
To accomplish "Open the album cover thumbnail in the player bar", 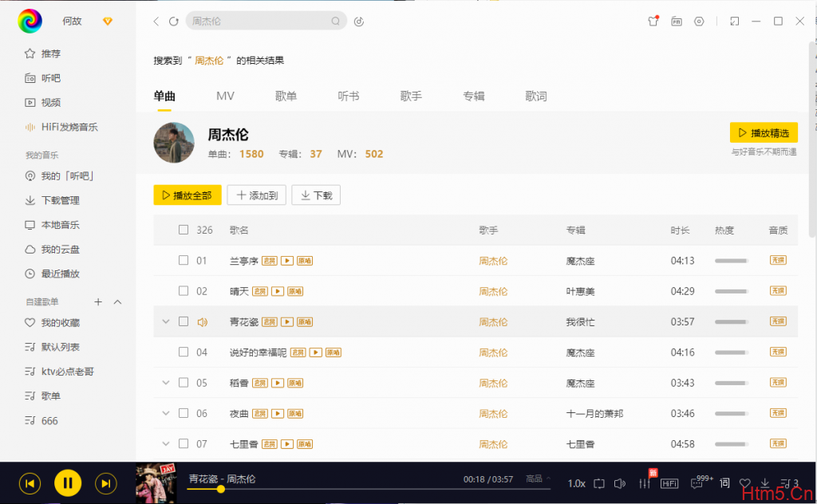I will click(156, 482).
